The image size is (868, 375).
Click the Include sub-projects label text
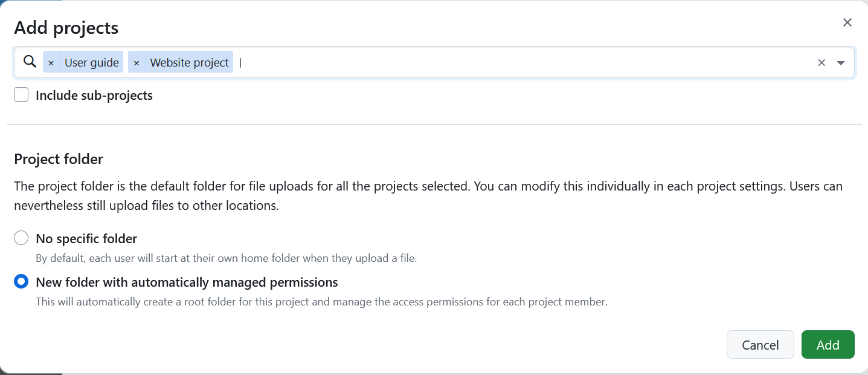[x=94, y=95]
